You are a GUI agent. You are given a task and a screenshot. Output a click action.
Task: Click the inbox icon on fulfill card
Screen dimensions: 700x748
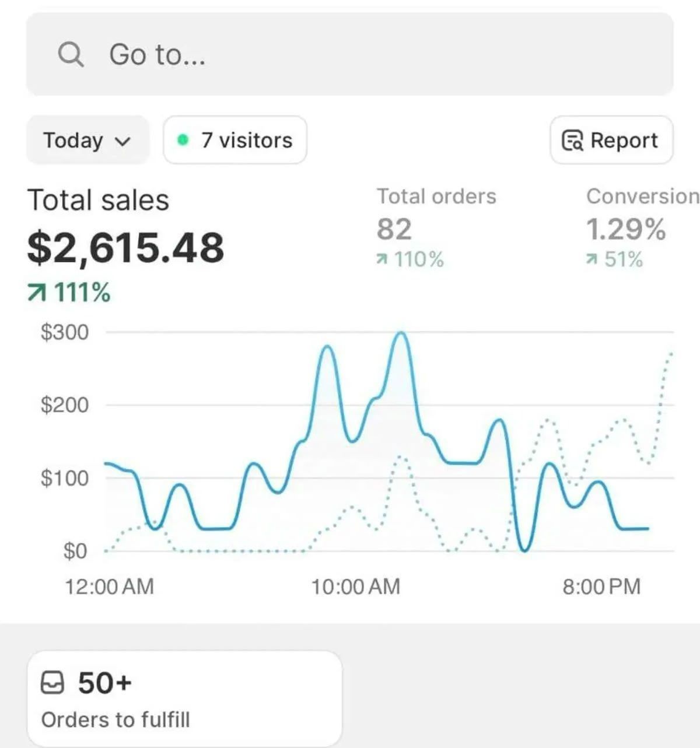(52, 682)
